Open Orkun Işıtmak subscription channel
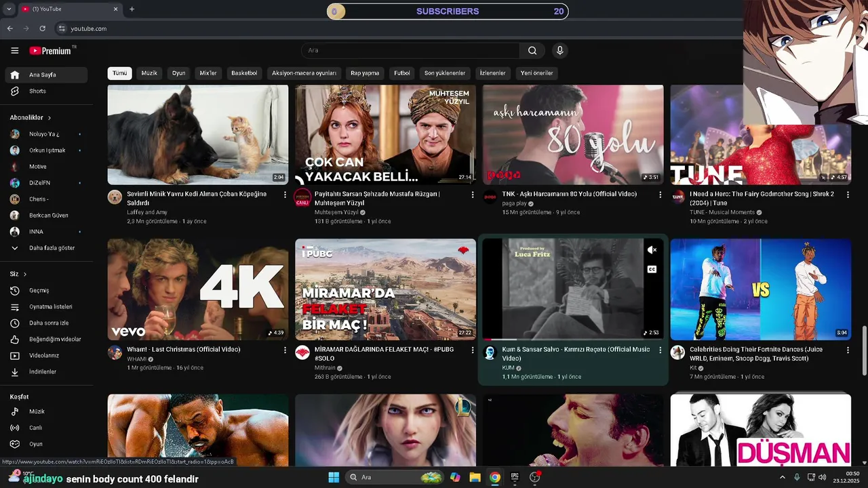868x488 pixels. click(x=46, y=150)
